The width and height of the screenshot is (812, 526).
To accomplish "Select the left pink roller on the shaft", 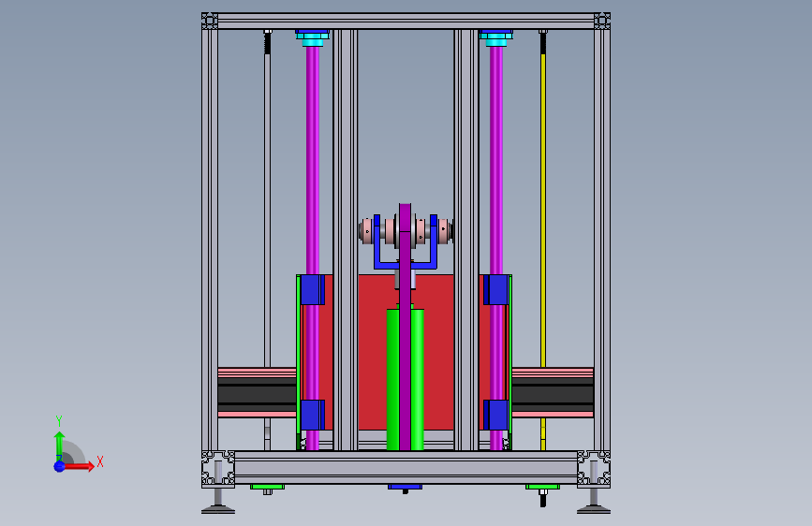I will point(367,231).
